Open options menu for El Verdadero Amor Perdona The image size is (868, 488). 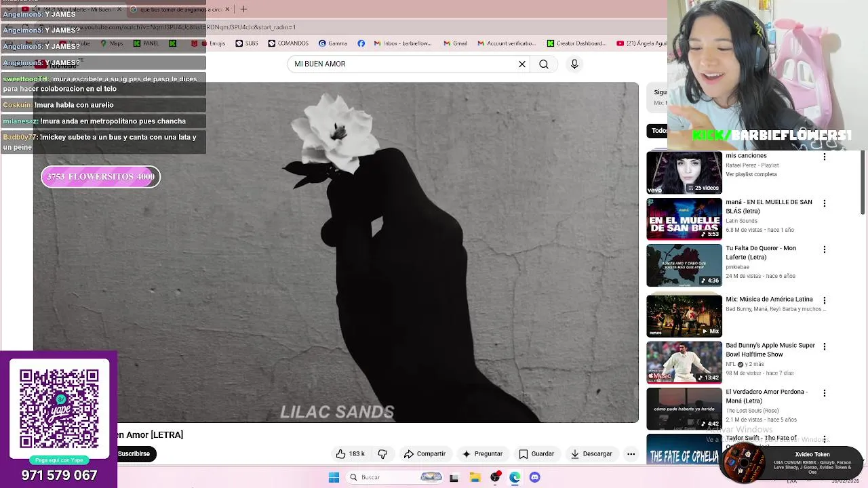point(825,393)
